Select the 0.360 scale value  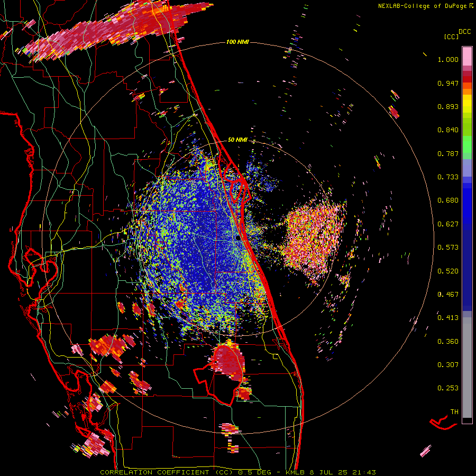tap(448, 342)
